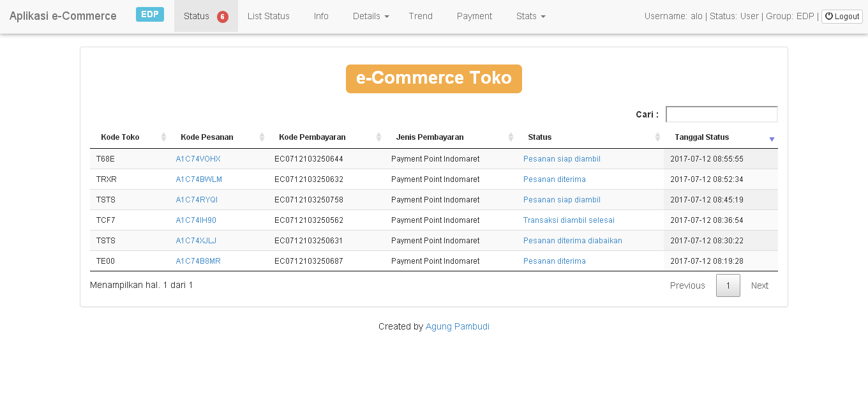Viewport: 868px width, 417px height.
Task: Sort by Jenis Pembayaran column arrows
Action: (511, 137)
